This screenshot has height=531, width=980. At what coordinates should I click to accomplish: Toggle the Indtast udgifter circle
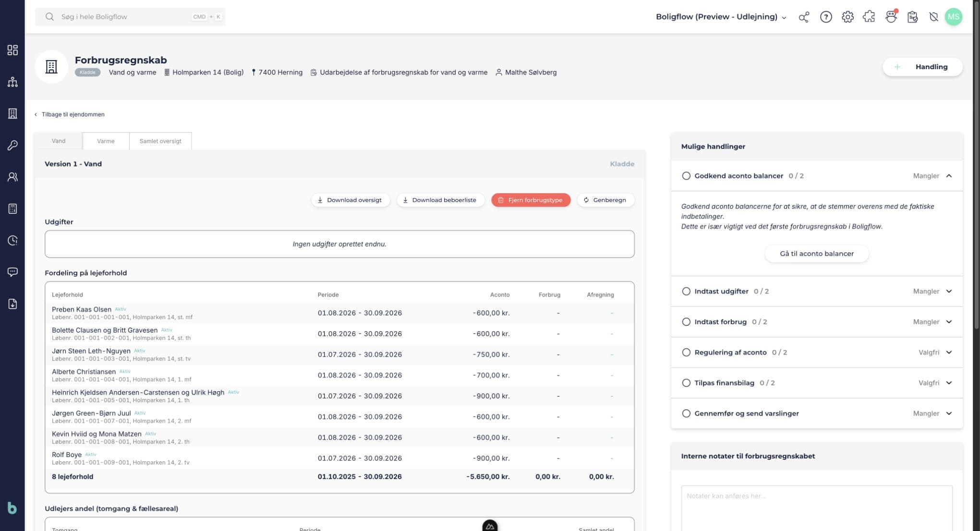pyautogui.click(x=686, y=291)
